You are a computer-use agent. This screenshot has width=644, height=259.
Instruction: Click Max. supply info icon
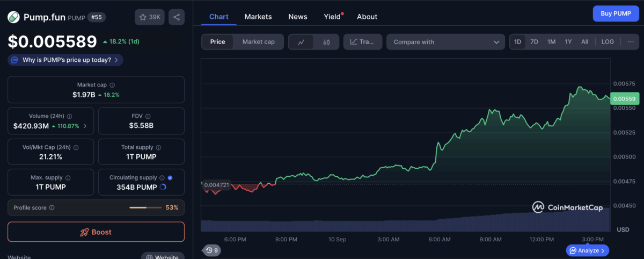coord(68,177)
